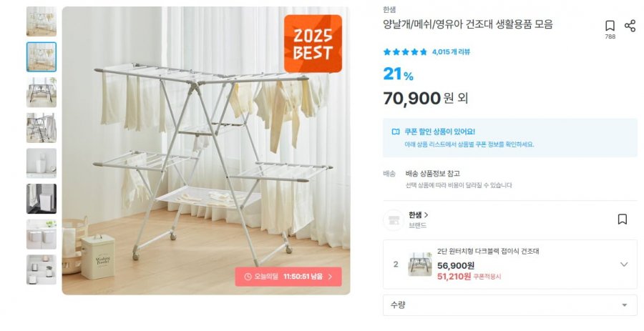Open the 한샘 brand logo icon
Viewport: 644px width, 331px height.
[394, 220]
